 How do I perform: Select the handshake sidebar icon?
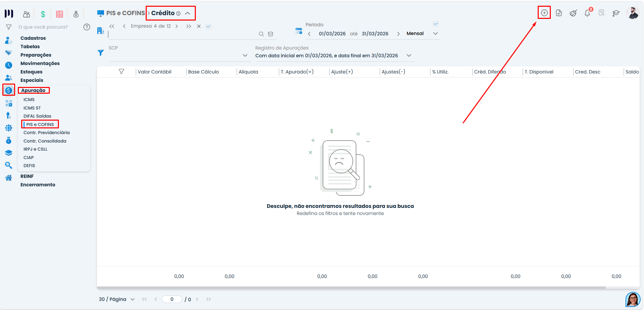[9, 53]
